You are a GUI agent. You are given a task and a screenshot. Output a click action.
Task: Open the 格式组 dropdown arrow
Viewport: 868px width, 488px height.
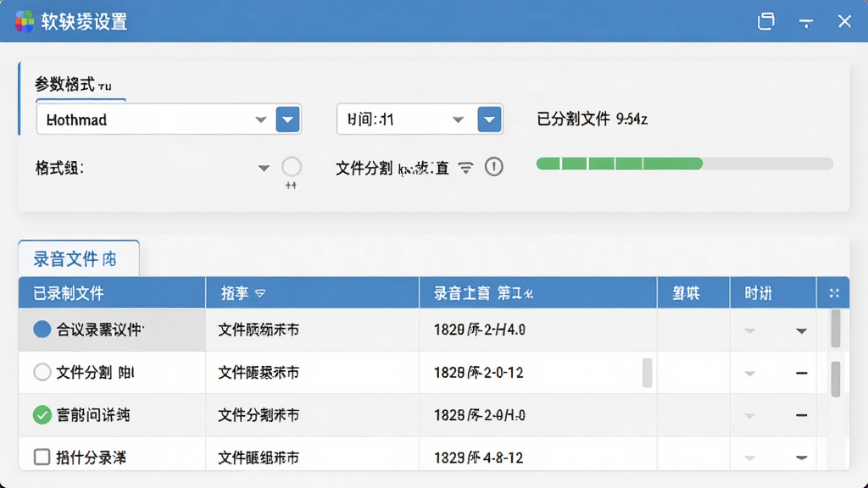(264, 169)
